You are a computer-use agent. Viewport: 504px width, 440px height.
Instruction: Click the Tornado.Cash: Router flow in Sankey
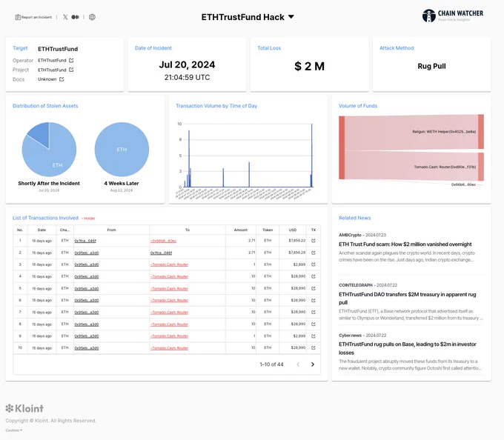[411, 167]
